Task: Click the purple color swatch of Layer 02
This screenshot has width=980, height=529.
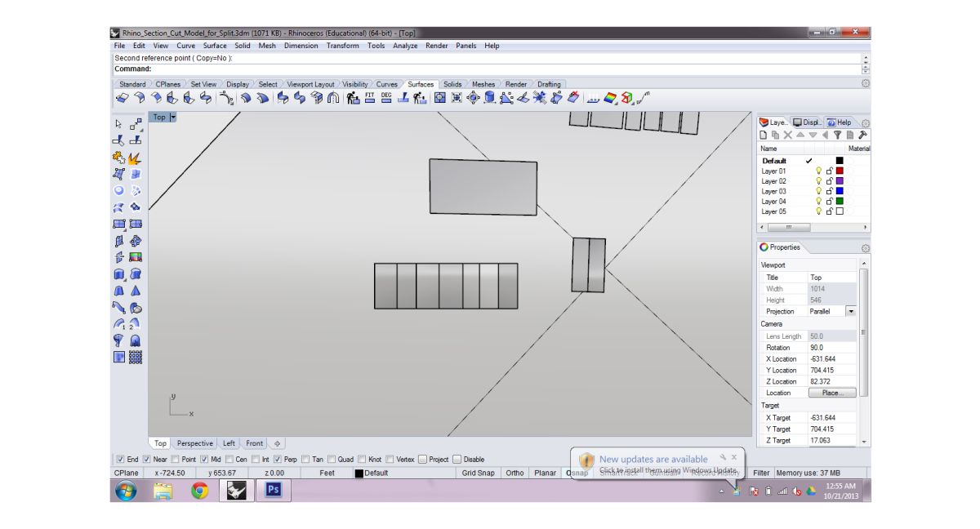Action: point(840,181)
